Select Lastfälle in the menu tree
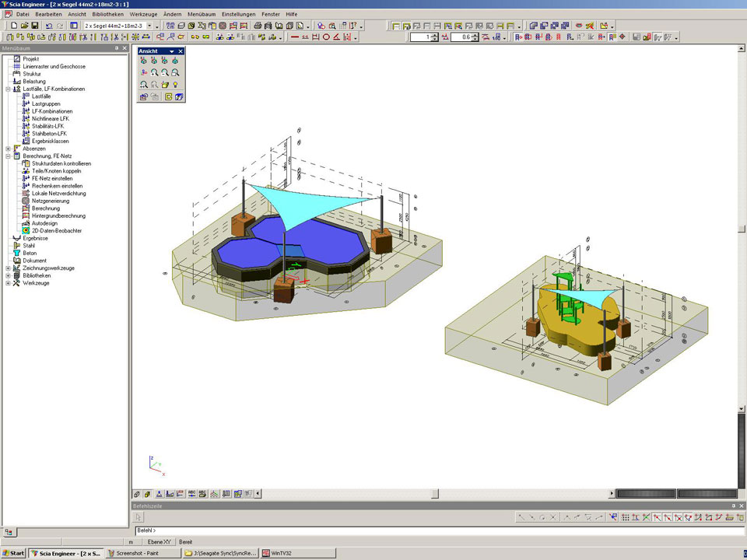This screenshot has width=747, height=560. (x=42, y=96)
